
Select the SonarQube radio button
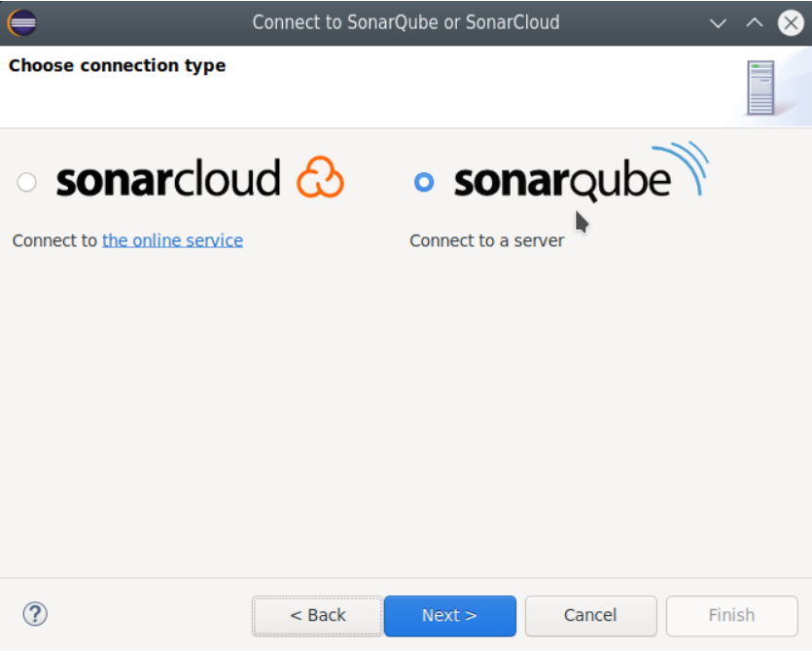424,182
